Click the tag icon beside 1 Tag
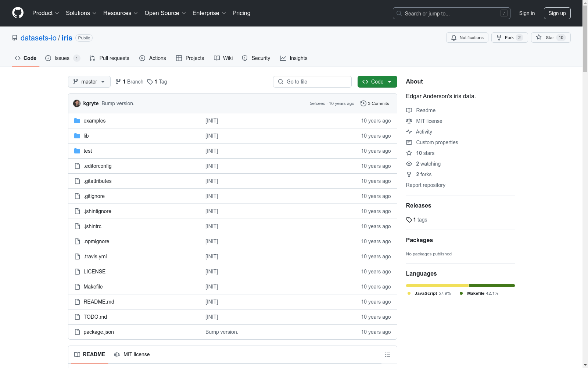 click(150, 82)
